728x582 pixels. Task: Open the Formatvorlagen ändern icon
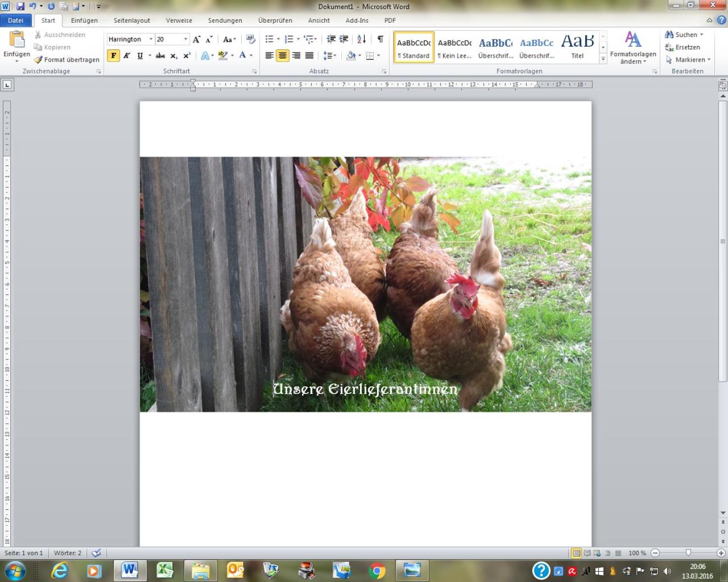tap(633, 48)
